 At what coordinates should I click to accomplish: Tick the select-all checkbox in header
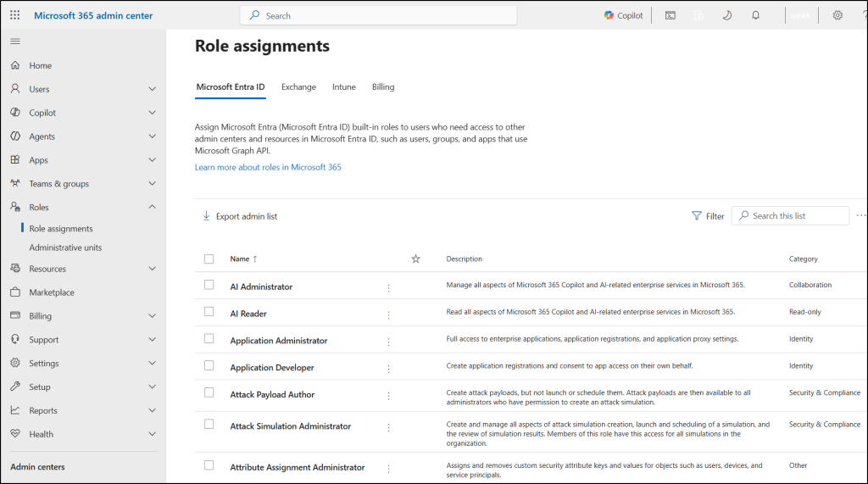coord(209,259)
